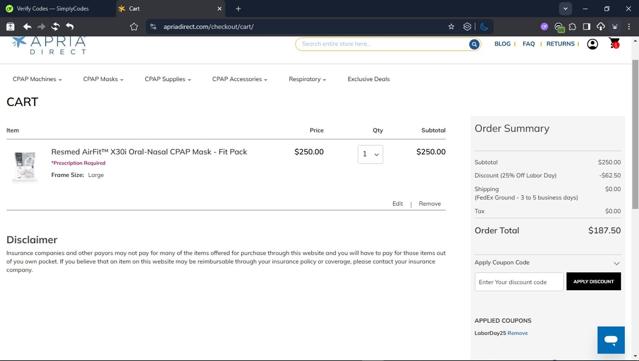
Task: Click the page vertical scrollbar
Action: click(635, 134)
